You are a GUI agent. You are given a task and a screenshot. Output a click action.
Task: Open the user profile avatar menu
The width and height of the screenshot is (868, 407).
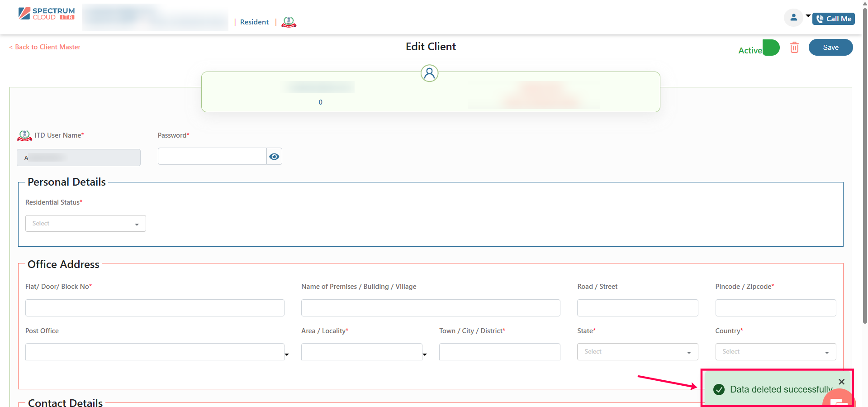click(x=793, y=18)
